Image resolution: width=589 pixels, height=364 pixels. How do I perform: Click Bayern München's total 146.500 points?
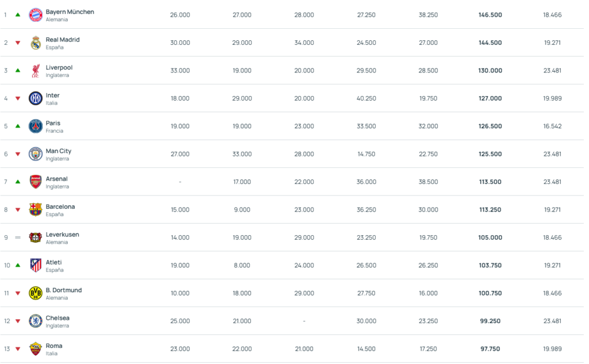coord(490,15)
